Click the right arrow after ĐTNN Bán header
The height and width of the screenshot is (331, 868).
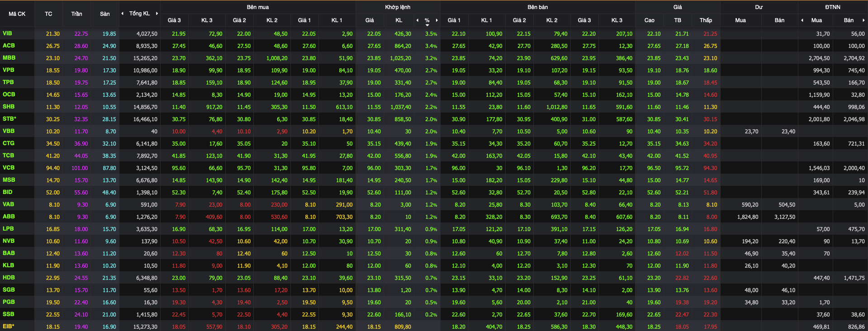point(863,20)
